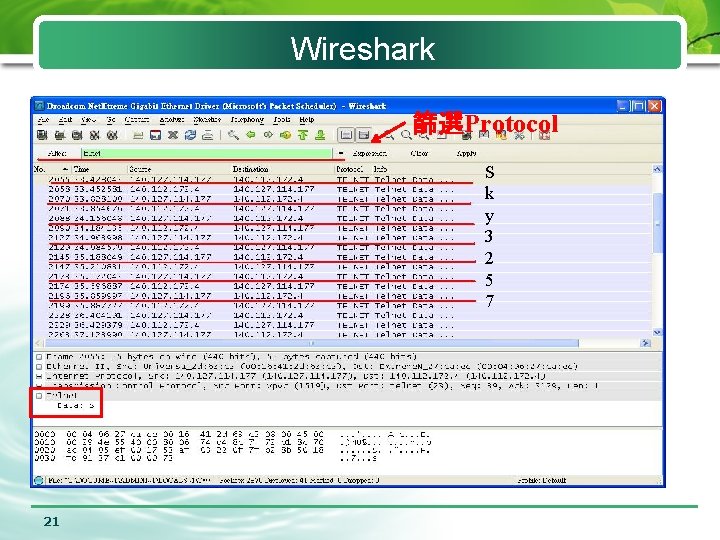This screenshot has height=540, width=720.
Task: Save the capture file icon
Action: pyautogui.click(x=155, y=135)
